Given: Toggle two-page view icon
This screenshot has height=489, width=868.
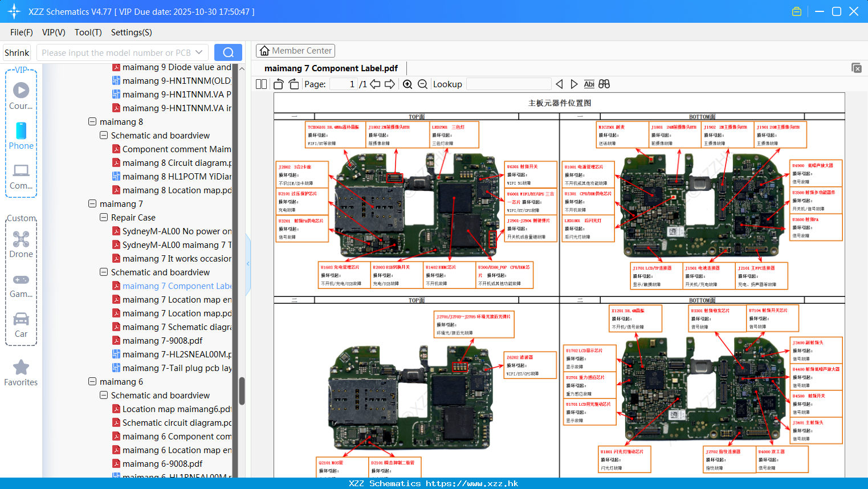Looking at the screenshot, I should [x=262, y=84].
